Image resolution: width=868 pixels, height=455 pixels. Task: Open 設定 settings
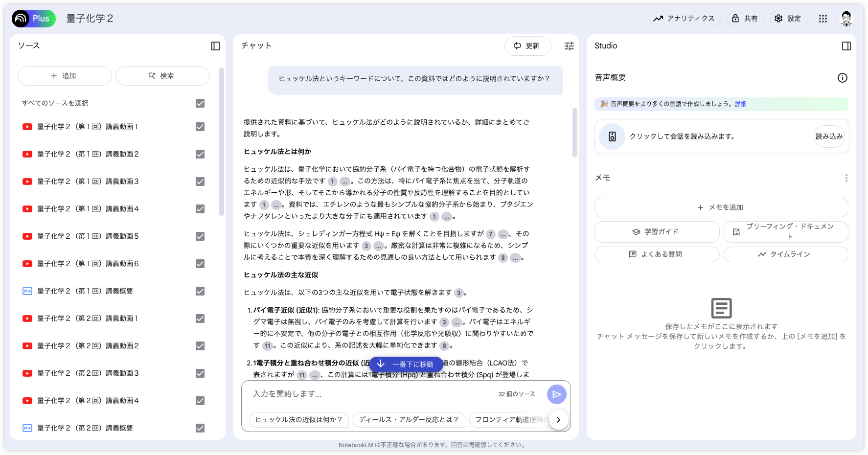(x=788, y=19)
